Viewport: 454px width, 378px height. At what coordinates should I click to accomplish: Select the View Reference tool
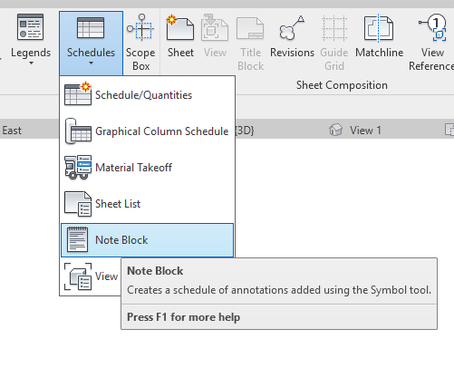432,42
